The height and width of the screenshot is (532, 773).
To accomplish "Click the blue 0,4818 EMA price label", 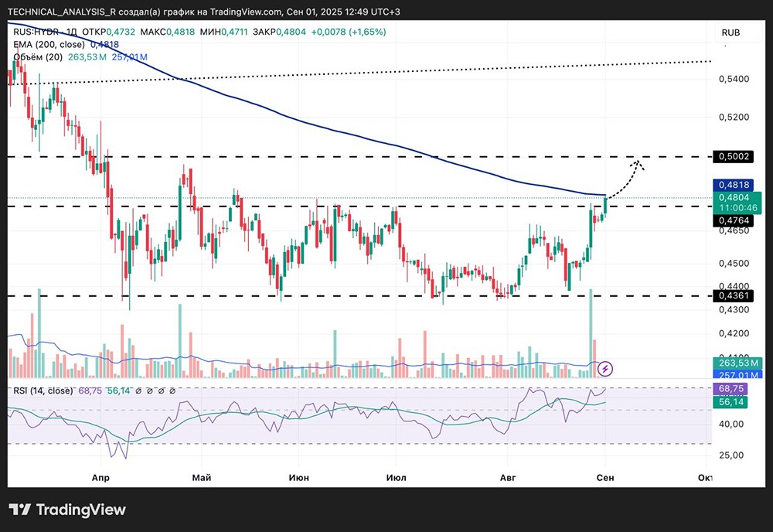I will point(734,185).
